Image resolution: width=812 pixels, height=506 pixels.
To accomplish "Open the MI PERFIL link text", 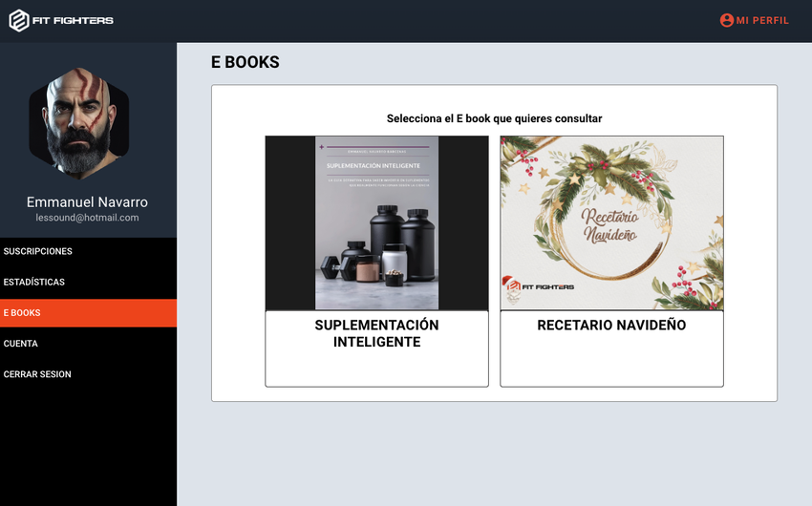I will coord(762,20).
